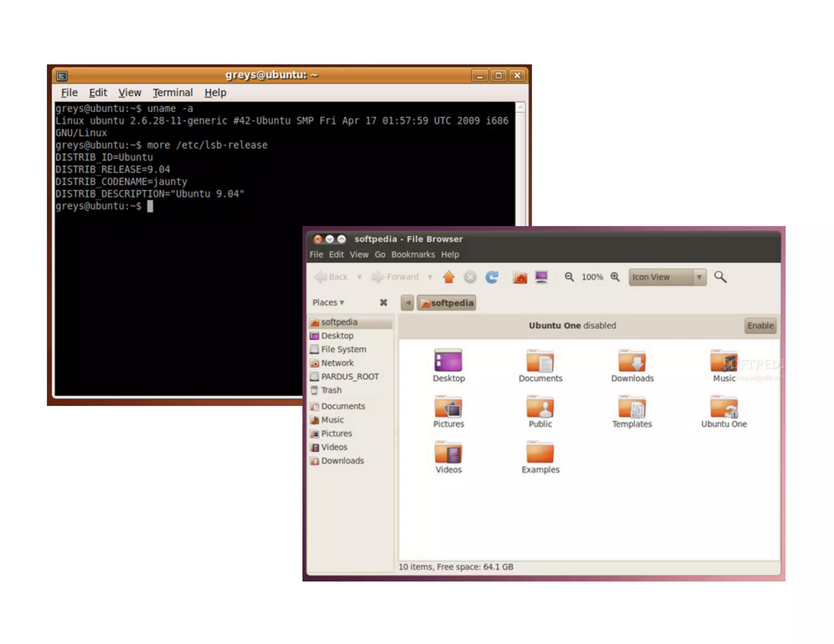Click the Computer icon in toolbar
This screenshot has width=834, height=644.
(x=541, y=277)
